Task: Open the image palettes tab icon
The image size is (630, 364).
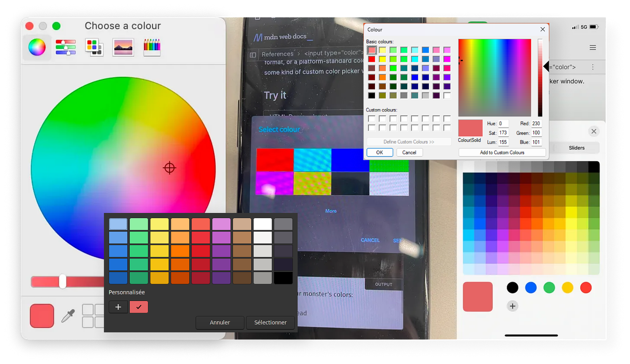Action: (123, 47)
